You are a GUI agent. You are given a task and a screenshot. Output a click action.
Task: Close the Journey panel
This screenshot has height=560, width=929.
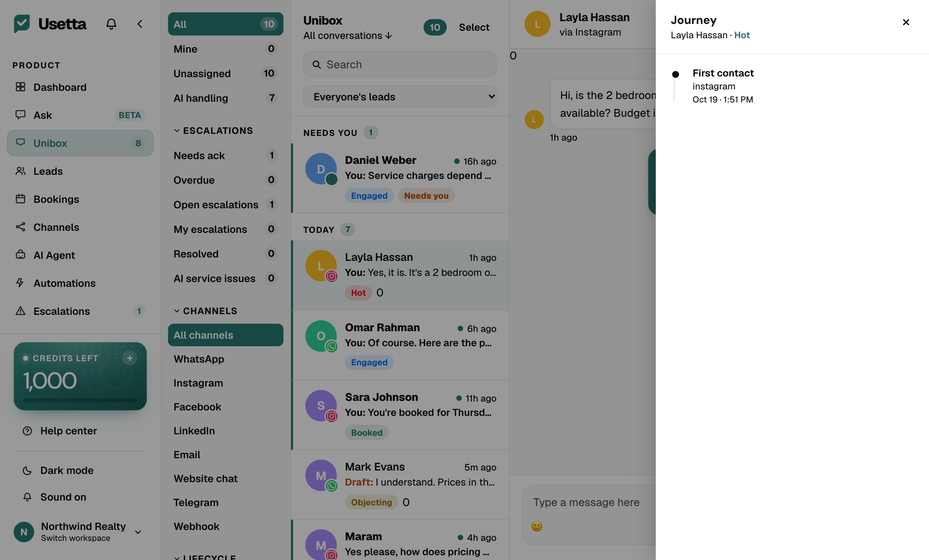906,22
